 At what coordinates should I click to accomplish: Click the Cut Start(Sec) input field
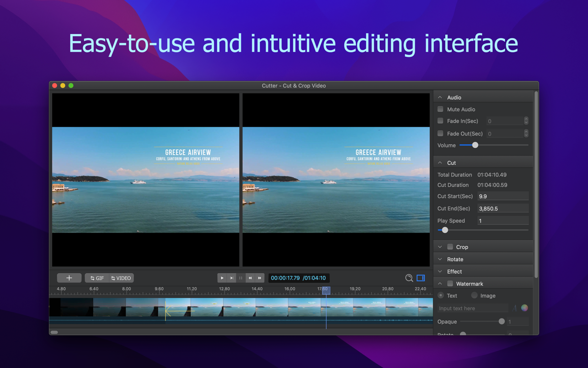pyautogui.click(x=503, y=196)
